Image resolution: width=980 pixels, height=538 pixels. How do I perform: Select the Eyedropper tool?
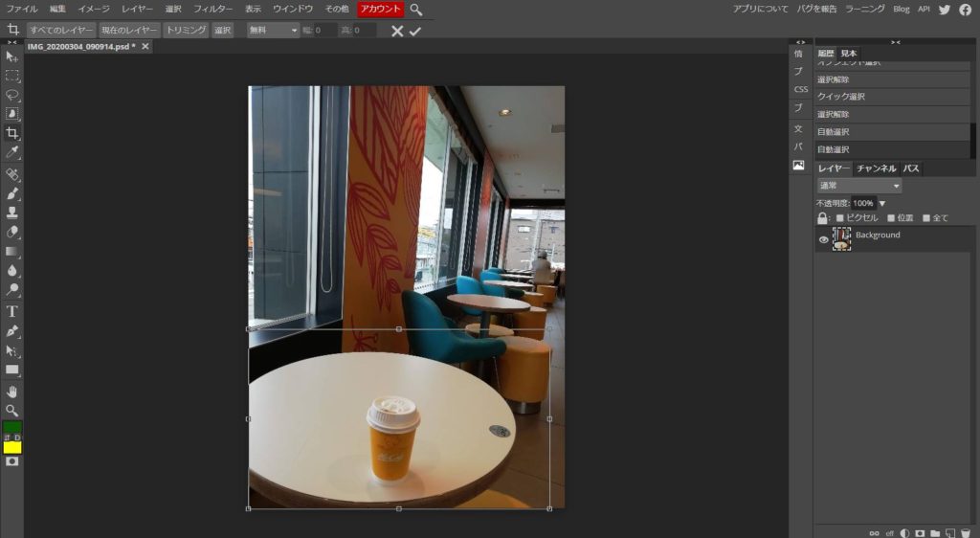click(x=11, y=152)
